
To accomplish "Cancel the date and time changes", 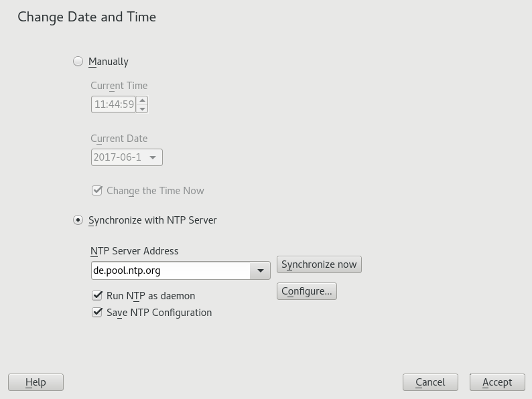I will [430, 382].
